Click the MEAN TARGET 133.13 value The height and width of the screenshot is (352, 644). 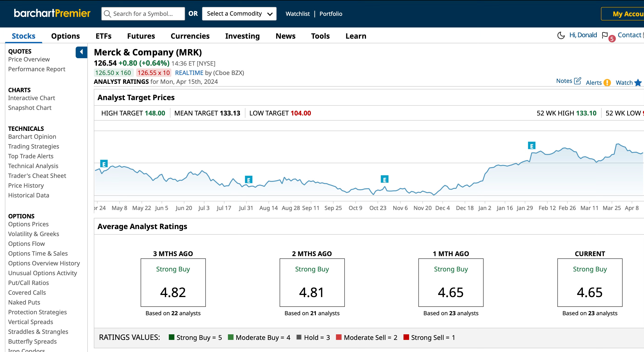[x=230, y=113]
